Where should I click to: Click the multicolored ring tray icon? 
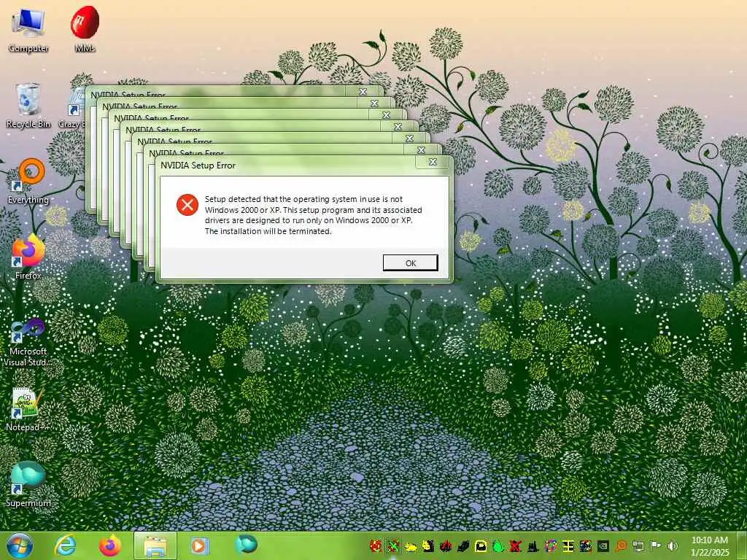pos(551,545)
